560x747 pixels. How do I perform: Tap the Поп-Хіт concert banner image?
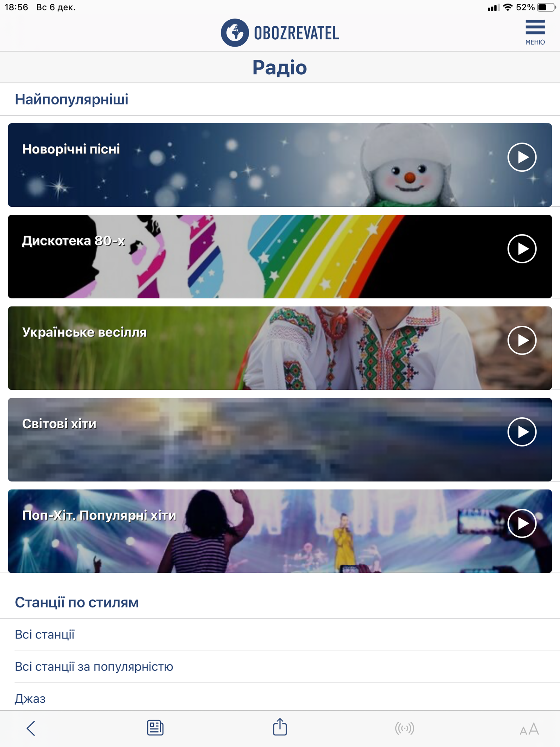pyautogui.click(x=280, y=531)
